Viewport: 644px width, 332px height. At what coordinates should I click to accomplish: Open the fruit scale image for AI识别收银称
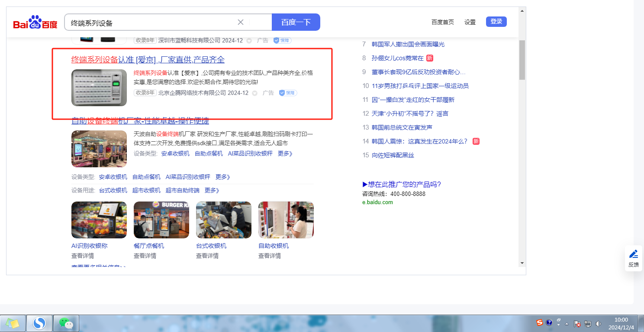click(x=99, y=220)
